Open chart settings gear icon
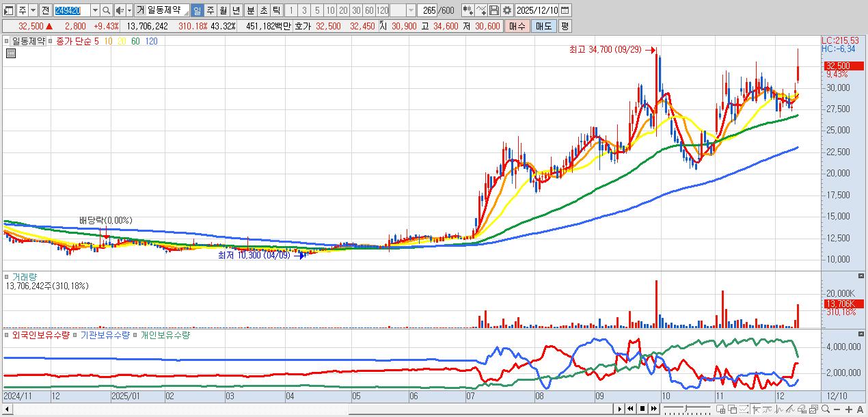 point(507,10)
